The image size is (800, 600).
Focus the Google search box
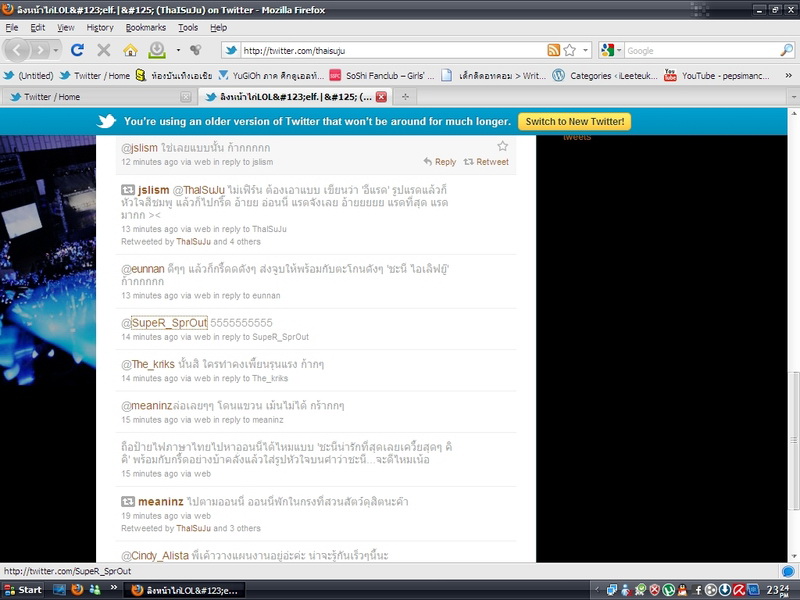702,51
